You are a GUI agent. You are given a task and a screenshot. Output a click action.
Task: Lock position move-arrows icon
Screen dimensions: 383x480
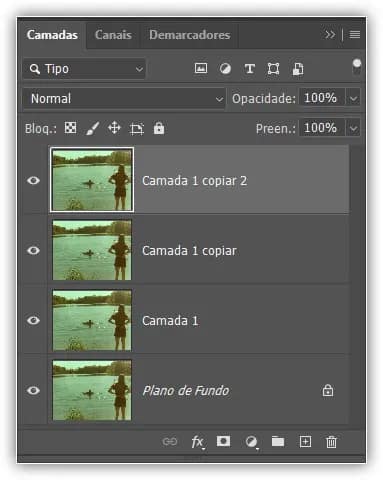point(114,128)
